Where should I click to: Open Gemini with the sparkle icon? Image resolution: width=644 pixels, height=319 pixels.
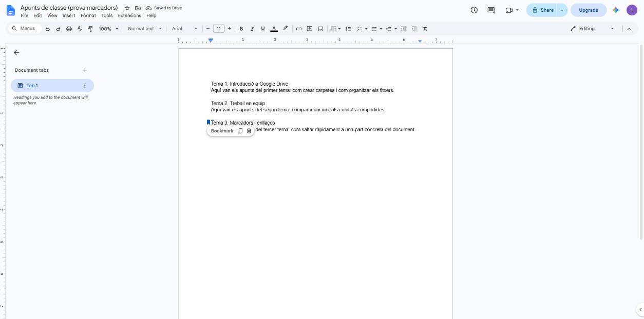616,10
